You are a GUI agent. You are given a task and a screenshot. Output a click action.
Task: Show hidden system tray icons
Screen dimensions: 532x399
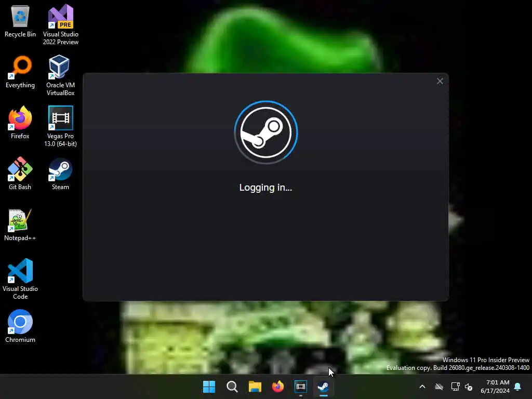422,387
